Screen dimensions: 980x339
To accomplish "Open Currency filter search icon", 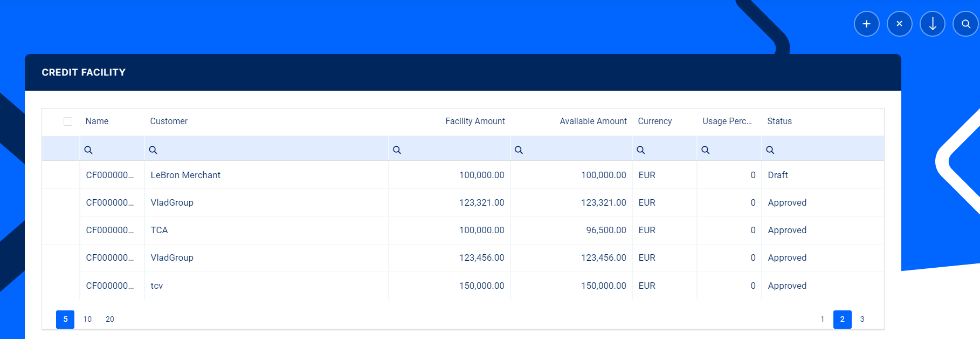I will (x=640, y=150).
